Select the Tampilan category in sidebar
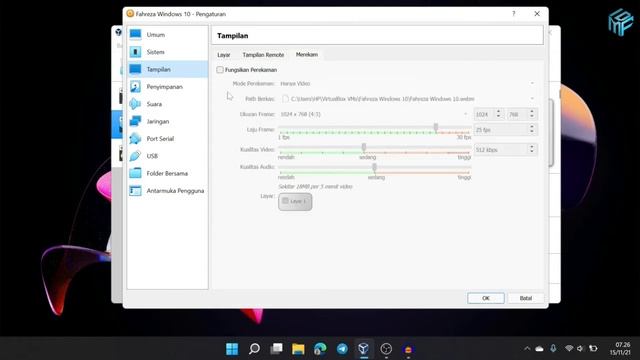The width and height of the screenshot is (640, 360). point(167,69)
